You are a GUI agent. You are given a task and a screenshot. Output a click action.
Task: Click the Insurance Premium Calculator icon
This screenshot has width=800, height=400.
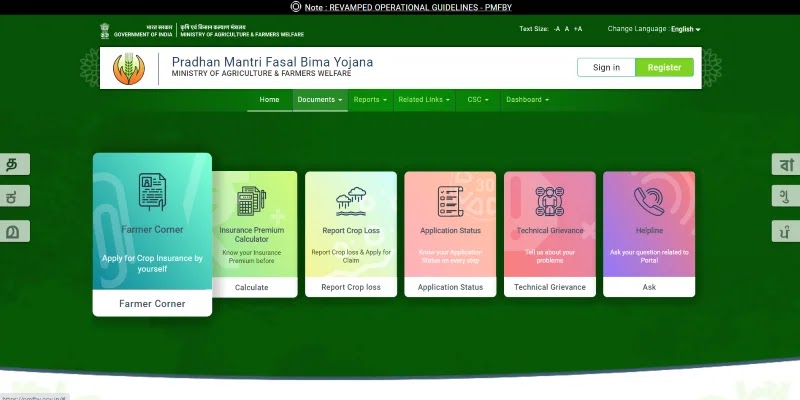click(x=252, y=201)
